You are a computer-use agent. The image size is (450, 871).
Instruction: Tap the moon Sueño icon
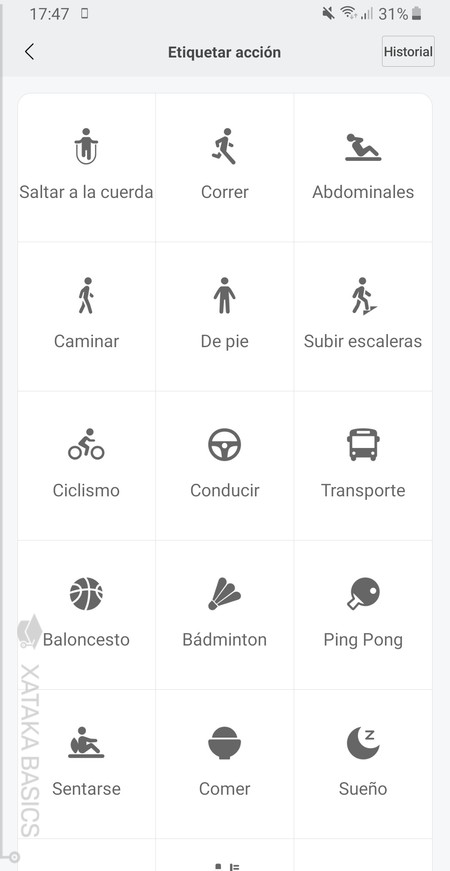363,743
